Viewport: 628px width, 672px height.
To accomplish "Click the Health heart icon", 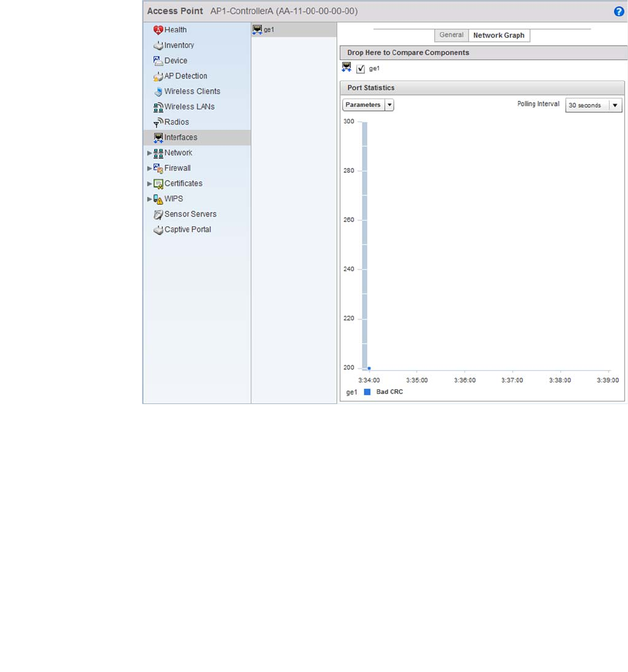I will (158, 30).
